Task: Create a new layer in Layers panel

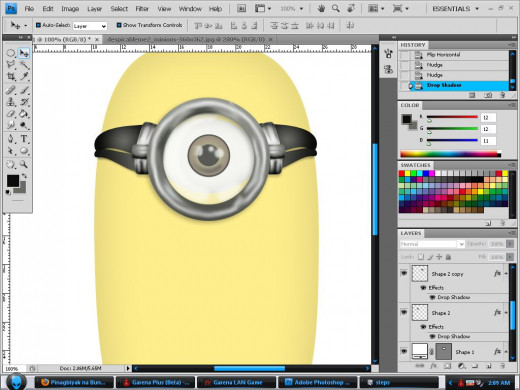Action: coord(488,366)
